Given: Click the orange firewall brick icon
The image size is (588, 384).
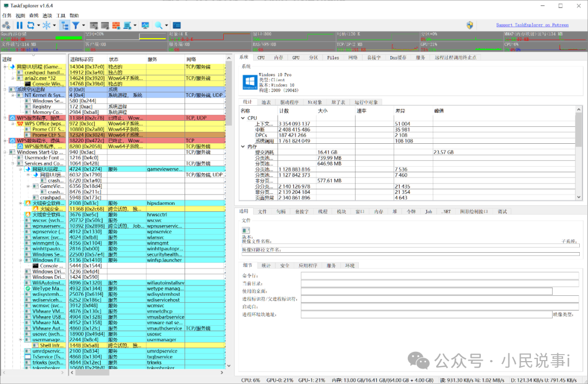Looking at the screenshot, I should point(116,25).
